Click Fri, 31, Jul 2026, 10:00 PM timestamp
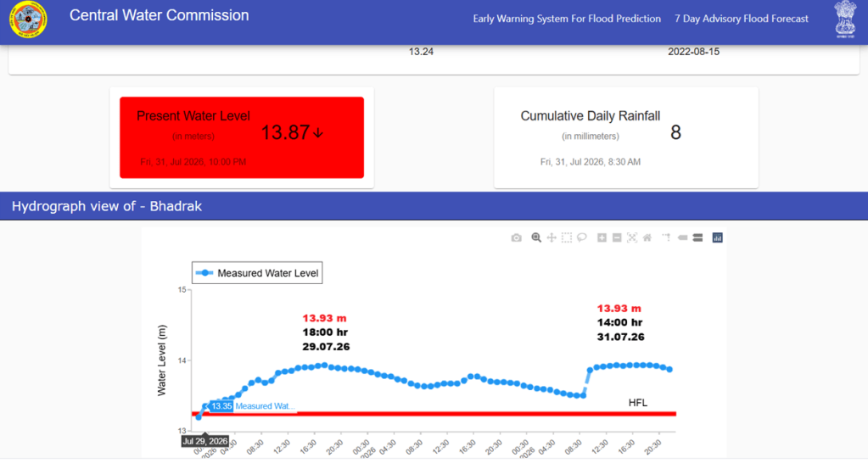This screenshot has height=469, width=868. [193, 162]
